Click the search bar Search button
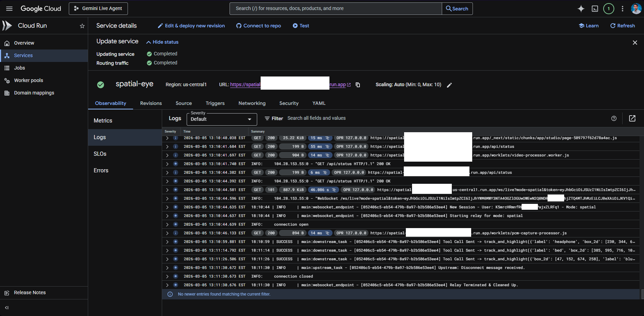Viewport: 644px width, 316px height. [457, 9]
